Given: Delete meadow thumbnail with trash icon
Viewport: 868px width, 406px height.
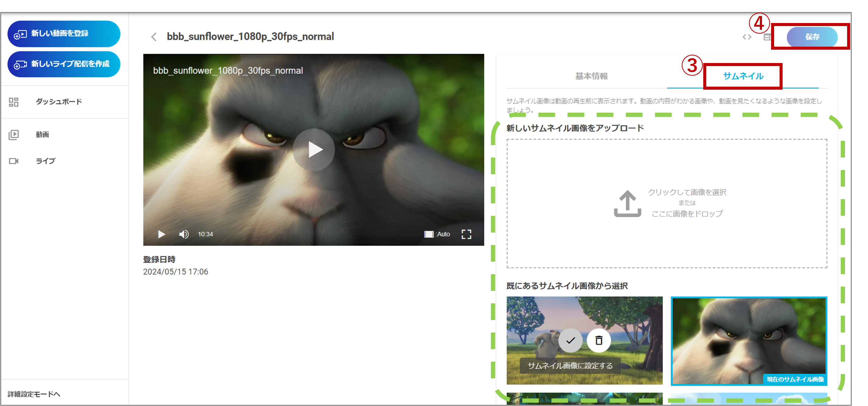Looking at the screenshot, I should (x=599, y=341).
